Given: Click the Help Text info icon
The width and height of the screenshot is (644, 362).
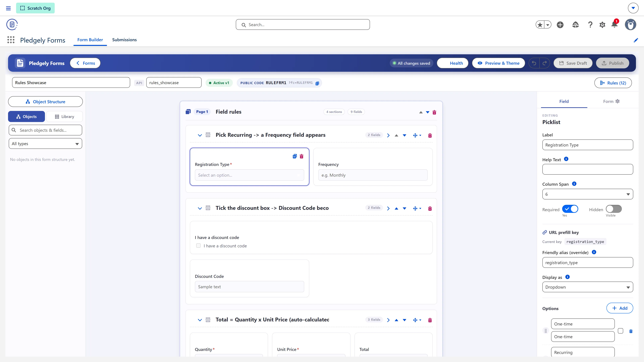Looking at the screenshot, I should click(566, 159).
